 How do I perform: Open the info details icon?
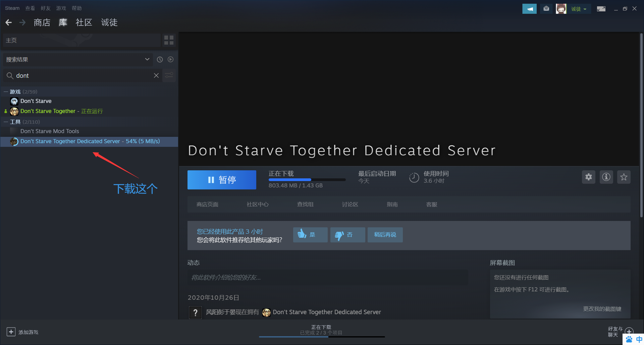(606, 177)
